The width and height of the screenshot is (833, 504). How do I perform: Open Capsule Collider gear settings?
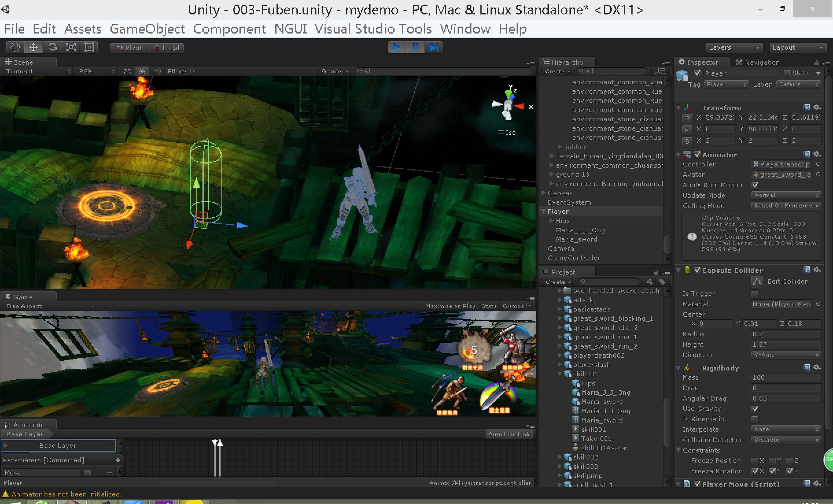[x=817, y=270]
